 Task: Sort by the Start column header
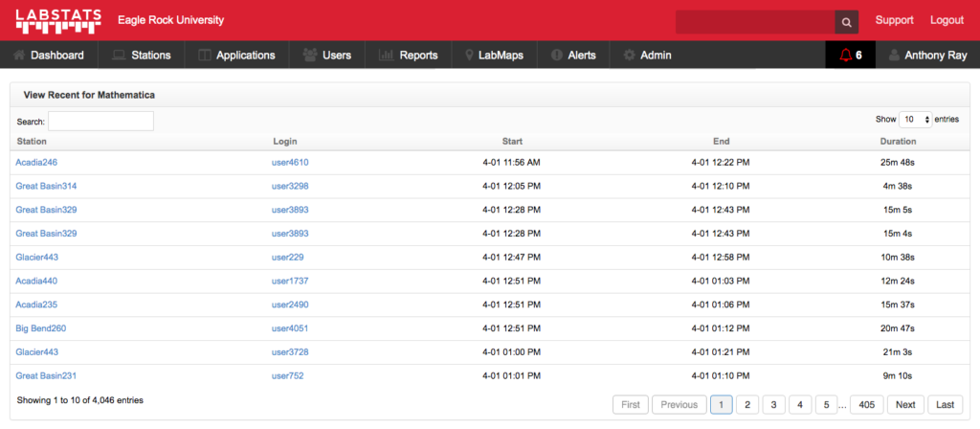512,142
